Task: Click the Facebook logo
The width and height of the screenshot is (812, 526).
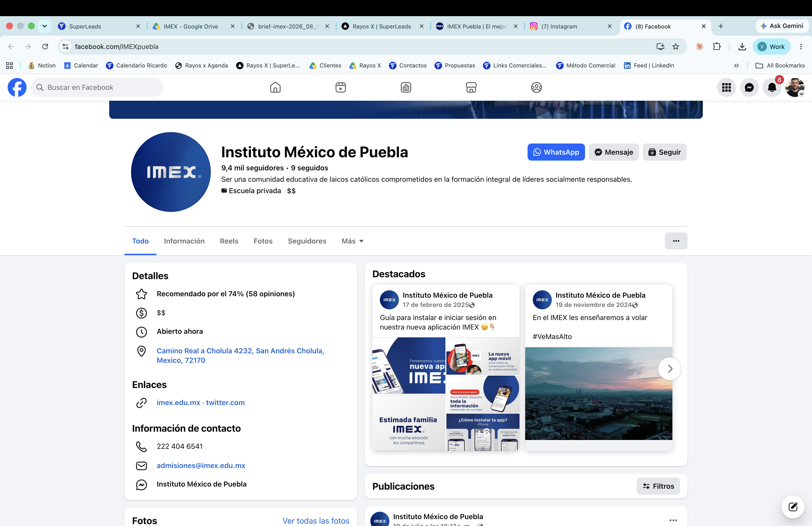Action: coord(17,87)
